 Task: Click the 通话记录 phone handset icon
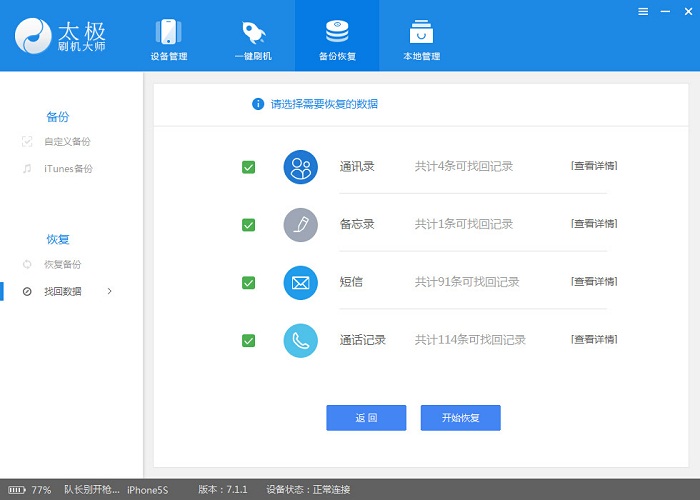(x=300, y=341)
